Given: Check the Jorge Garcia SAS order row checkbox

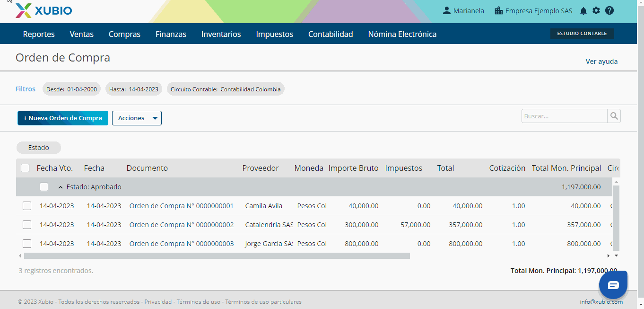Looking at the screenshot, I should pos(27,244).
